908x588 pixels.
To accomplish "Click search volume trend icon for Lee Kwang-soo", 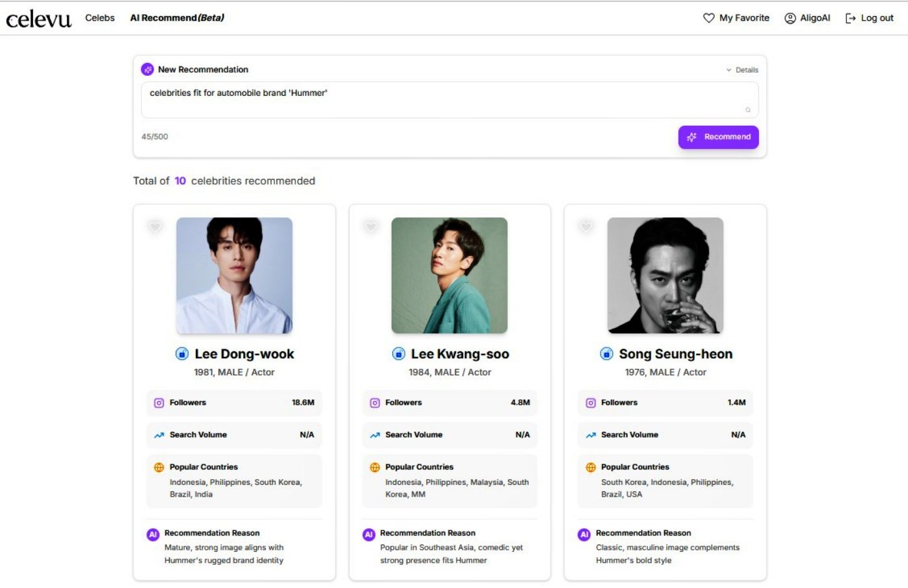I will (x=375, y=435).
